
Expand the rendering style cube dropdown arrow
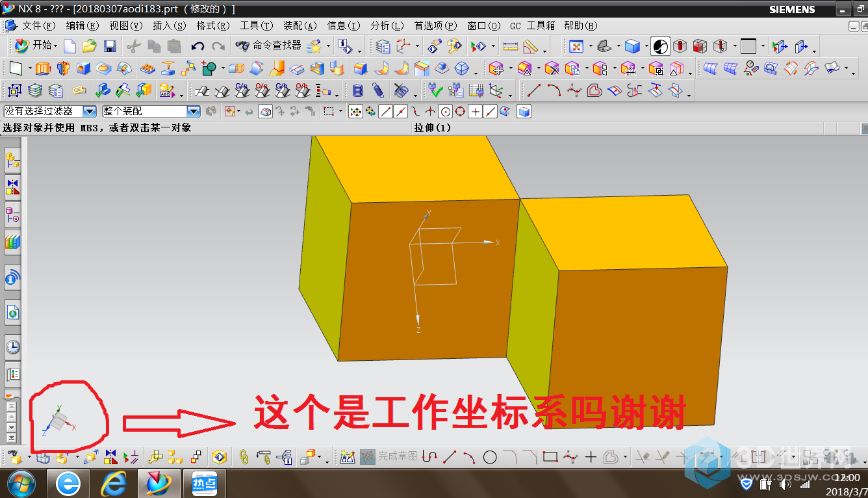(646, 46)
